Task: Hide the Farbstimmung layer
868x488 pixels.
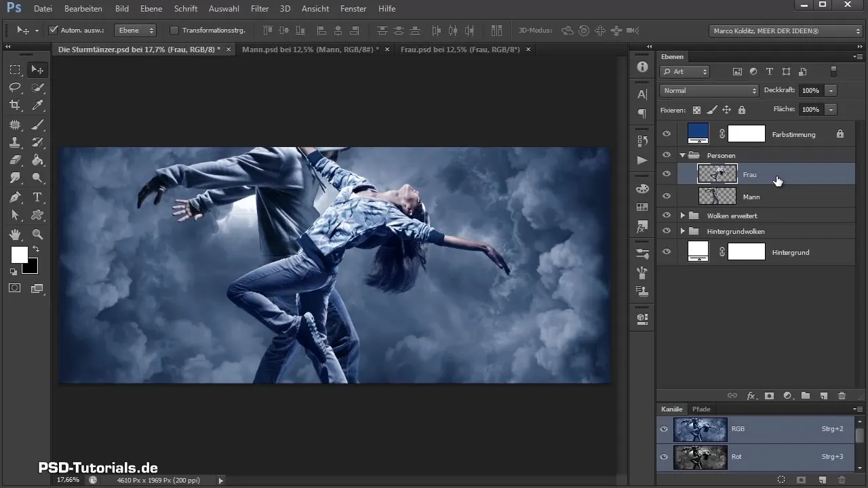Action: [667, 134]
